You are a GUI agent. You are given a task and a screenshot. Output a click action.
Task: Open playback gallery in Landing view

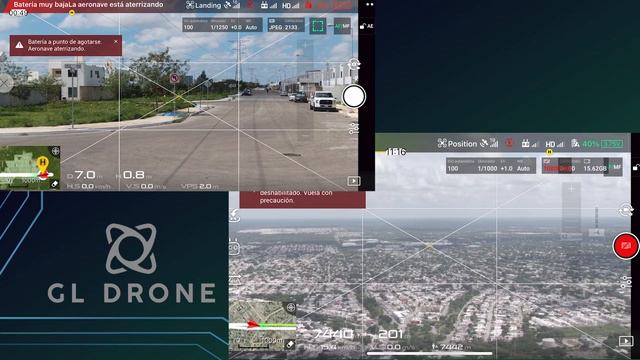coord(353,181)
